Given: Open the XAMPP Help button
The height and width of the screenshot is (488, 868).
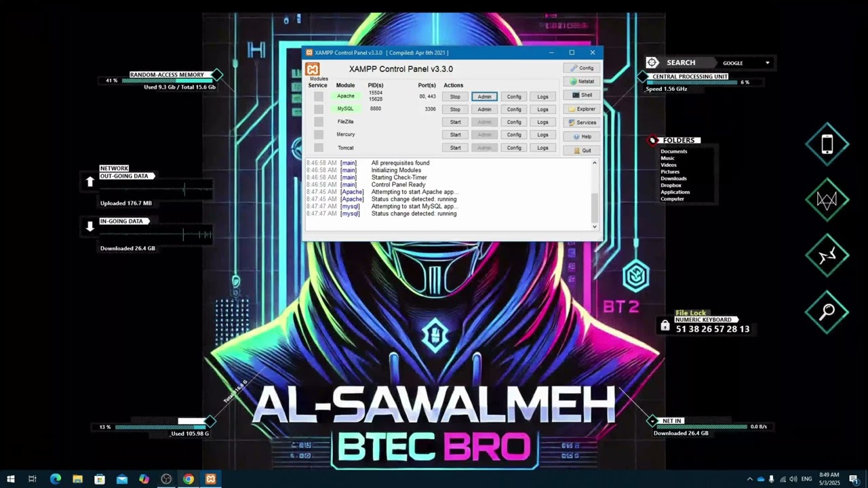Looking at the screenshot, I should click(x=582, y=136).
